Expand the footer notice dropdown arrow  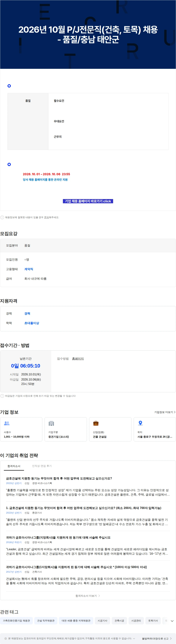coord(134,638)
